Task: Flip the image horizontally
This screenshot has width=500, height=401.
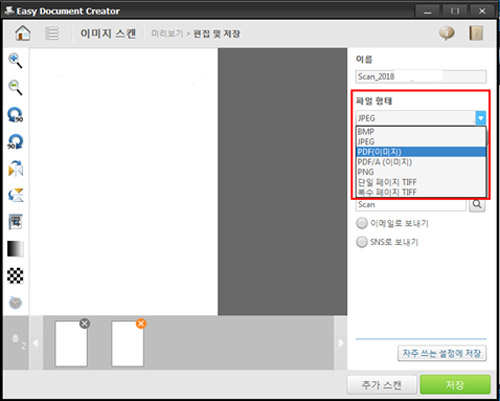Action: point(15,168)
